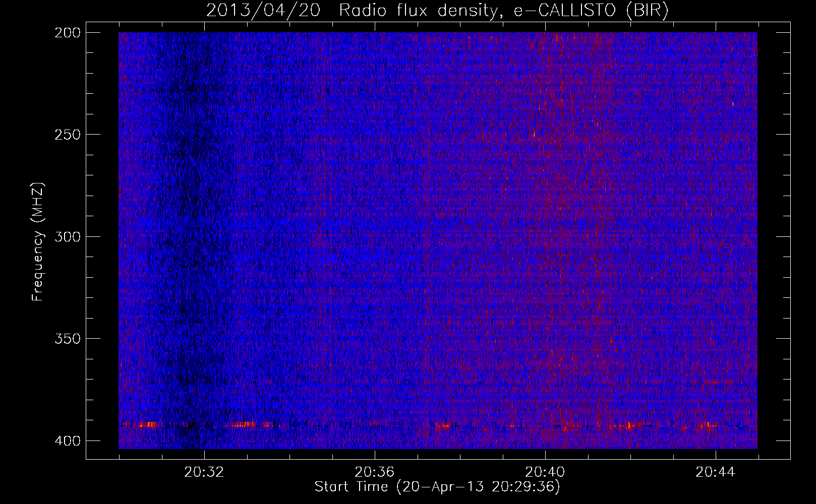Click the '300' frequency tick label

(x=67, y=236)
